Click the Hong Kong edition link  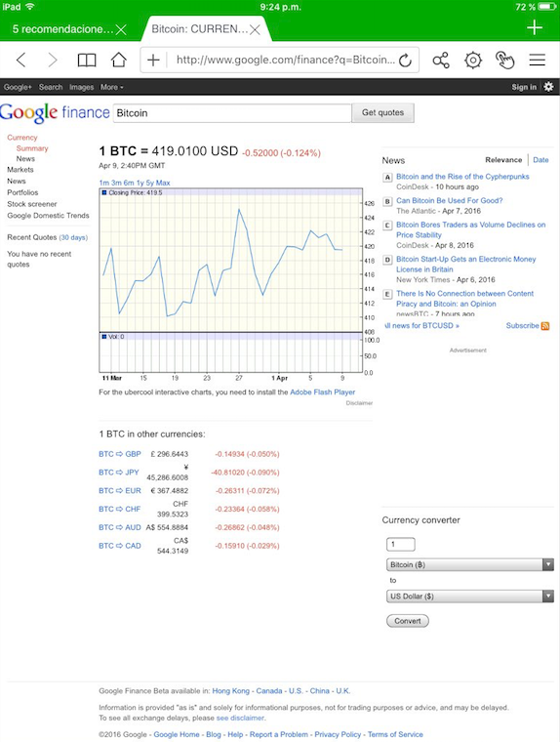click(231, 691)
